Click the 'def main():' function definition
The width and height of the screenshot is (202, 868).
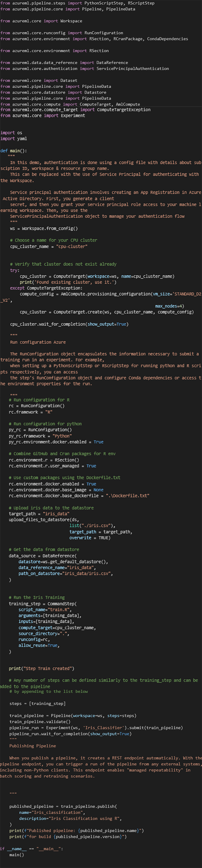[x=13, y=151]
